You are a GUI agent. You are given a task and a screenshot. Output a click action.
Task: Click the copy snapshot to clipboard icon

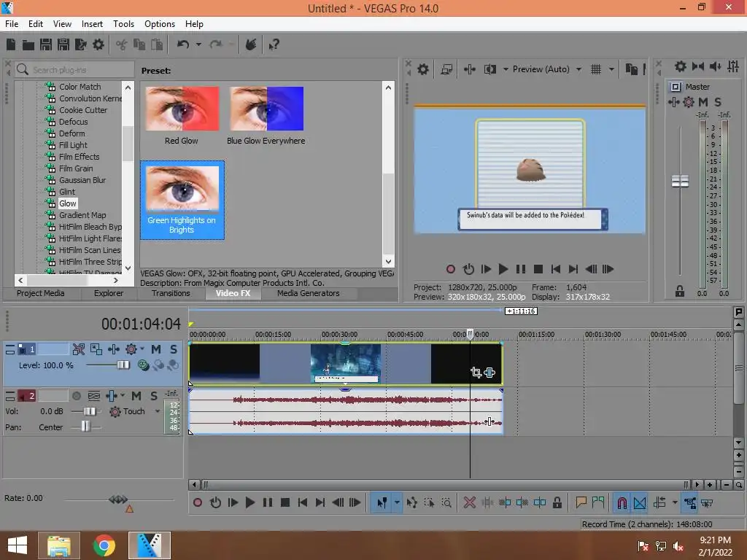(631, 69)
